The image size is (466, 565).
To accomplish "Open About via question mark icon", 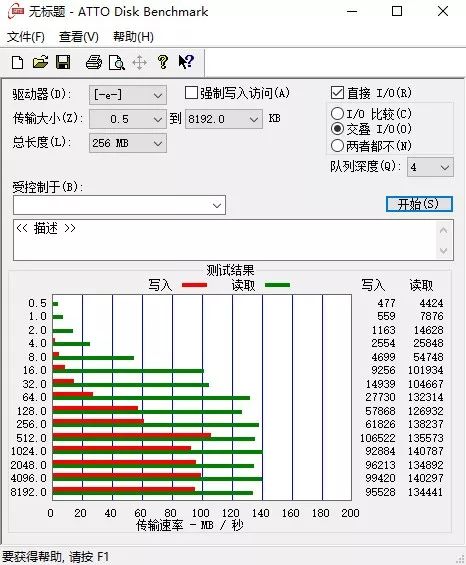I will pyautogui.click(x=163, y=62).
